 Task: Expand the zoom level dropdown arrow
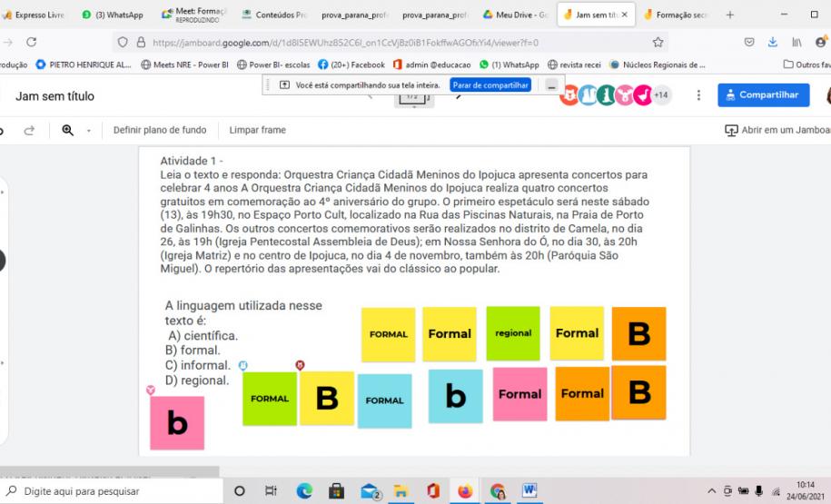pyautogui.click(x=88, y=130)
